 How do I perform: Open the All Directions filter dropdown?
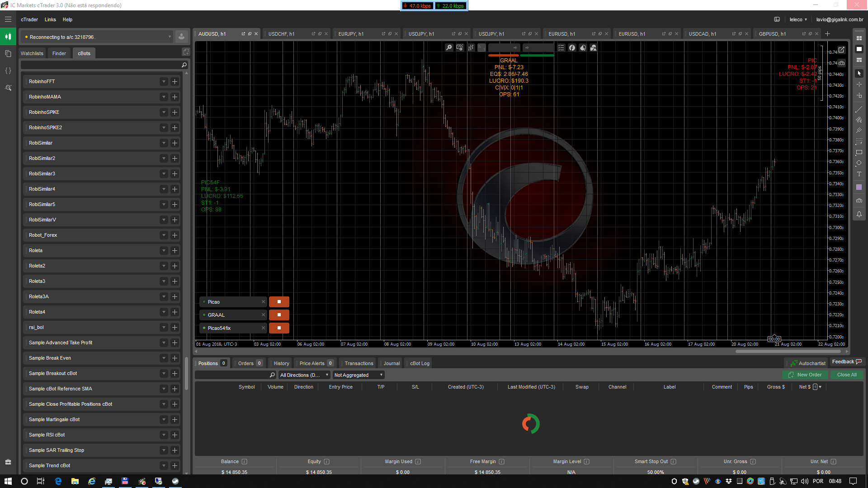pyautogui.click(x=304, y=375)
